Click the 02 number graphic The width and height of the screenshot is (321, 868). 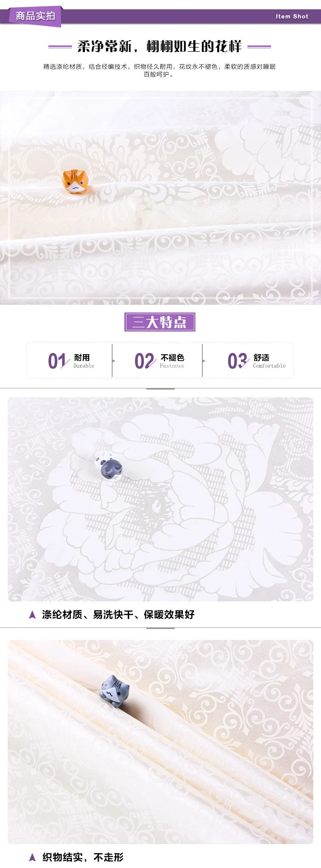144,361
